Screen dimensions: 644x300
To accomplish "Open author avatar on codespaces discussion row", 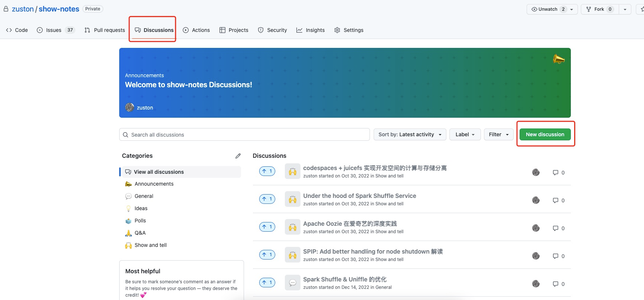I will (x=536, y=172).
